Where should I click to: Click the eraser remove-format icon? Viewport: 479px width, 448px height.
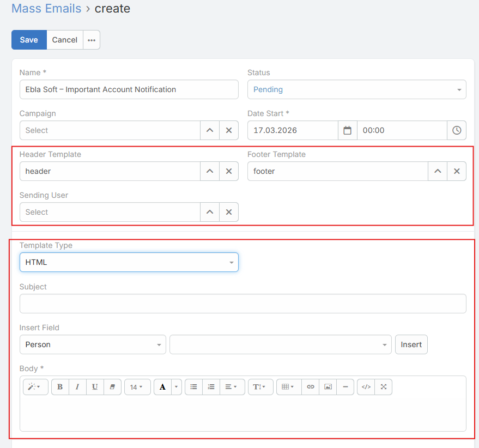112,387
